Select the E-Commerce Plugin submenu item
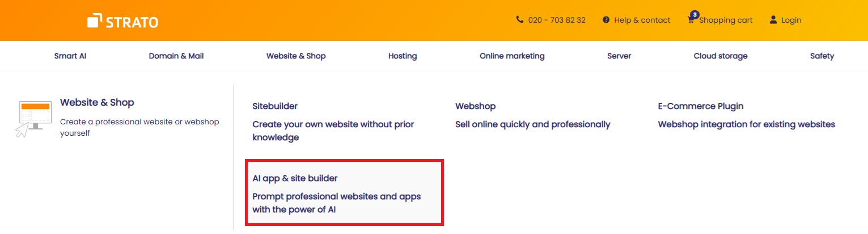The image size is (868, 234). click(x=701, y=106)
